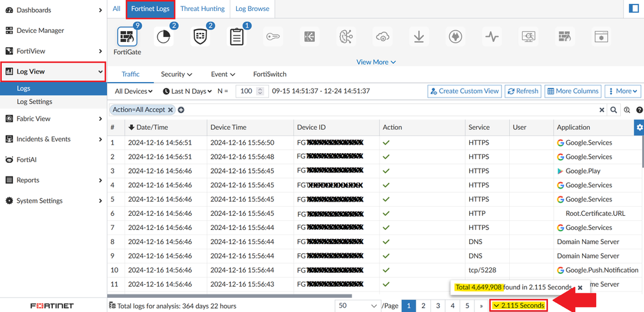Click the next pages » button
644x312 pixels.
tap(481, 306)
